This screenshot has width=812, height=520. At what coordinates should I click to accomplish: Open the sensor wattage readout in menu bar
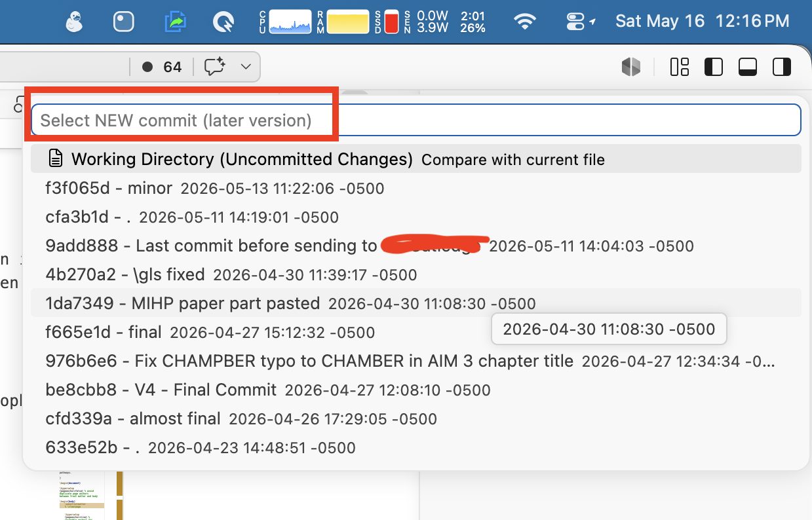coord(426,22)
